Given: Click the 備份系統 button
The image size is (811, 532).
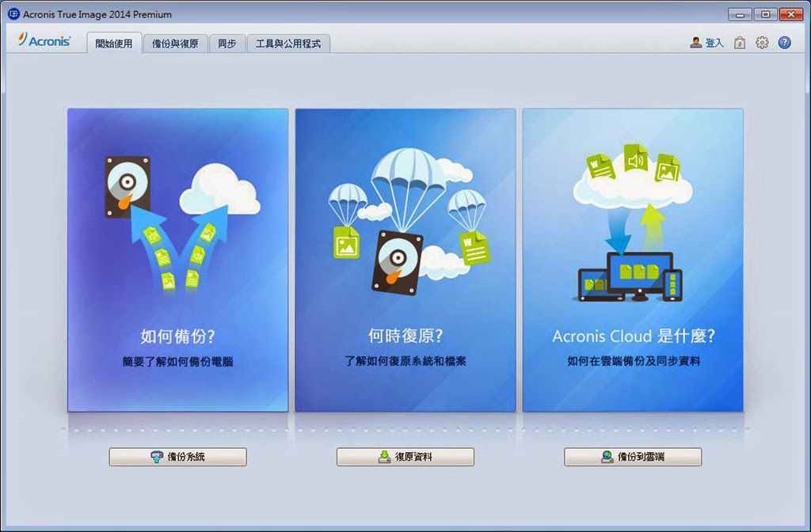Looking at the screenshot, I should [178, 457].
